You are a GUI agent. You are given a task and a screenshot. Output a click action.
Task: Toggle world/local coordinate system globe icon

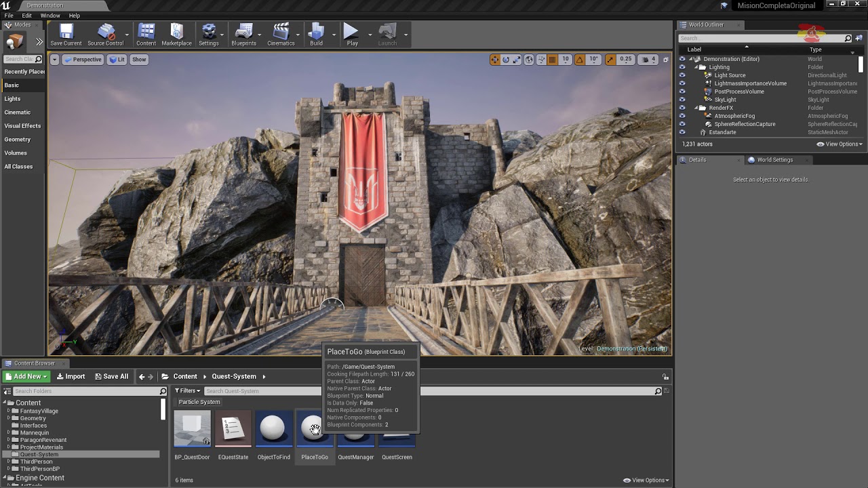tap(529, 60)
